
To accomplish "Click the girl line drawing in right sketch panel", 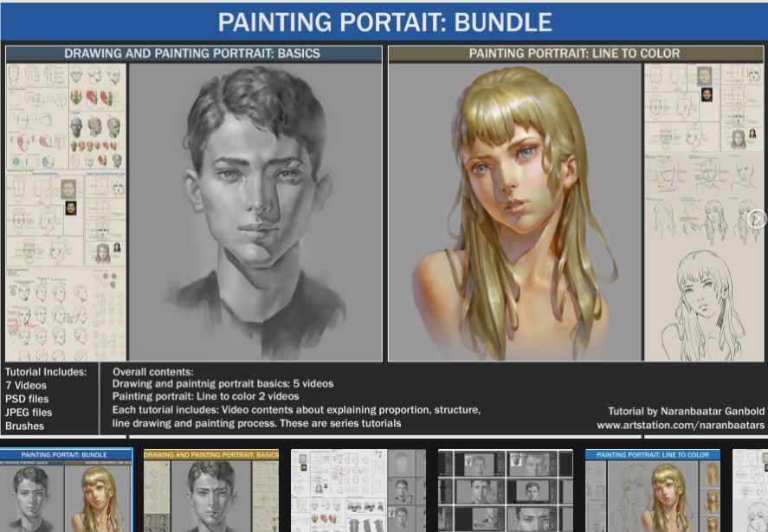I will (x=706, y=298).
